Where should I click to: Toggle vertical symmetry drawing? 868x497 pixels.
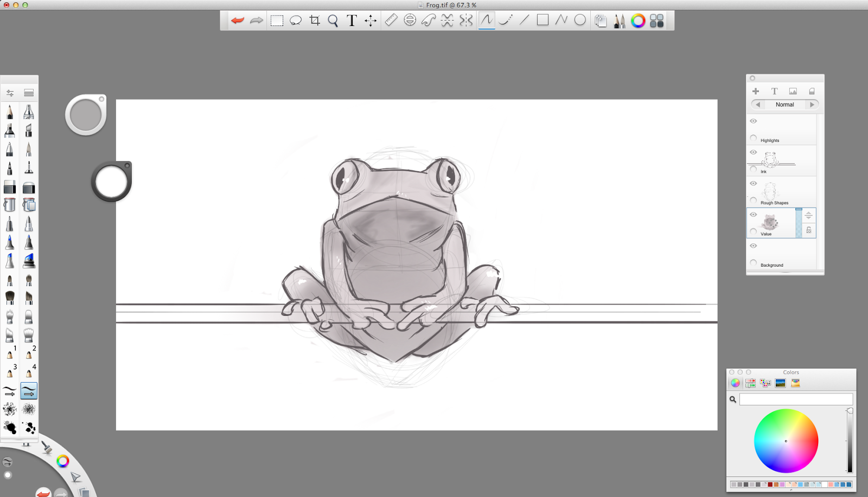[466, 20]
